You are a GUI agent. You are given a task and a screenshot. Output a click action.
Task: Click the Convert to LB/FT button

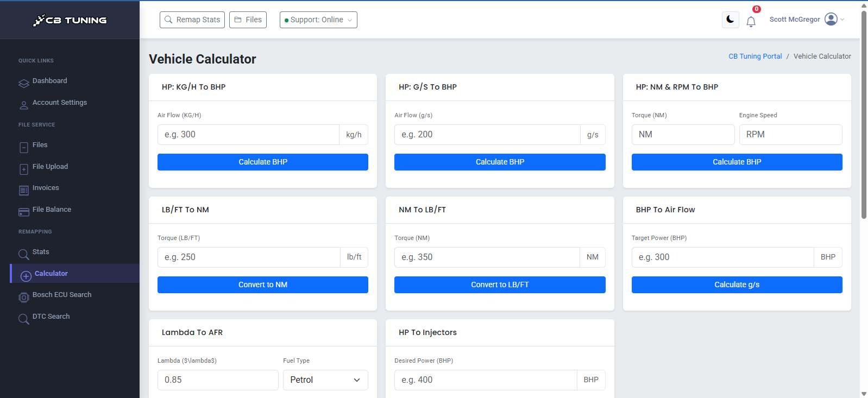pos(500,285)
